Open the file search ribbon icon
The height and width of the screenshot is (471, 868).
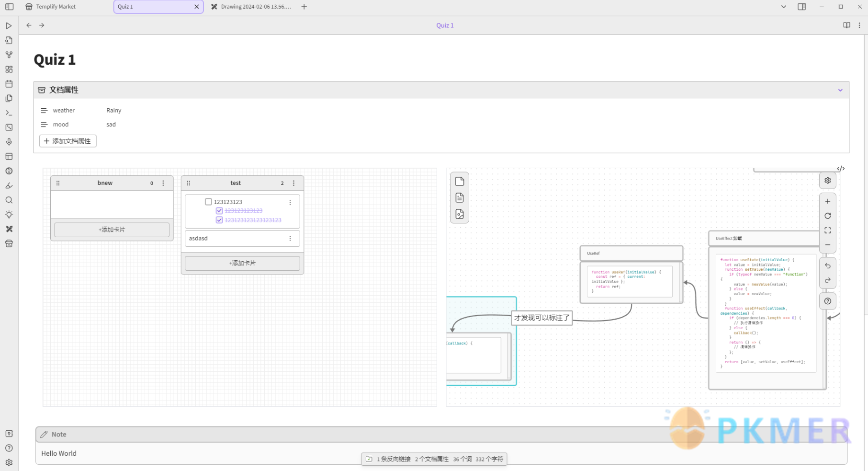point(9,40)
